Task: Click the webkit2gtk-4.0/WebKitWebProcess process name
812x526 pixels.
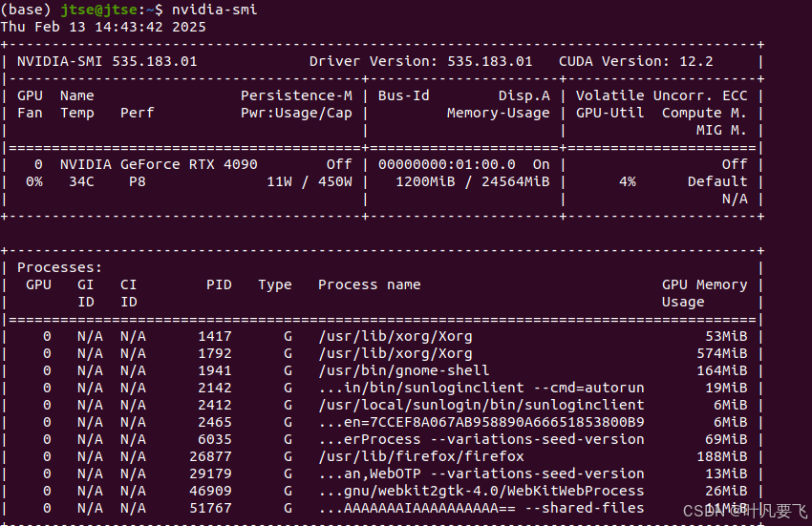Action: pos(481,491)
